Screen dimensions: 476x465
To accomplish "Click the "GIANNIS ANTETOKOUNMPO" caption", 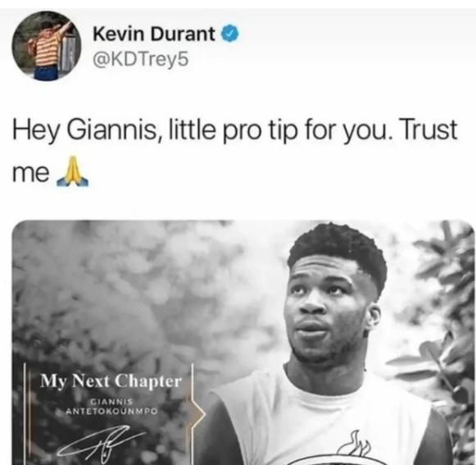I will [x=112, y=407].
